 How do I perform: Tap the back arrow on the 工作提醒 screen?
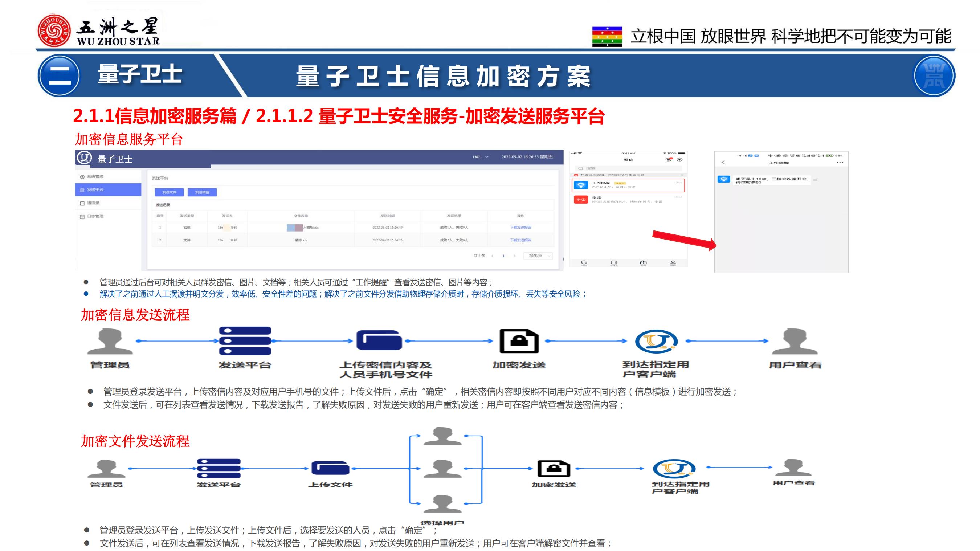(x=723, y=163)
